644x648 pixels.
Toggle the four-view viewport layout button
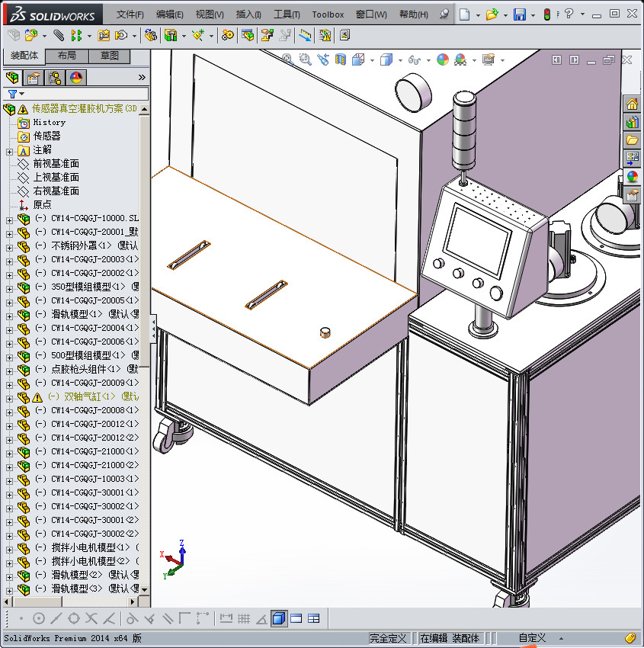pos(314,618)
